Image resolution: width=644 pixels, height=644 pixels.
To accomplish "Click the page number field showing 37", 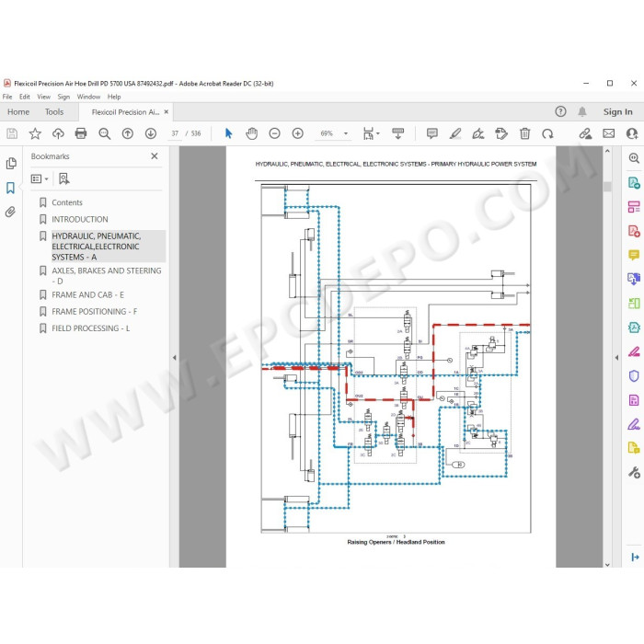I will point(175,133).
